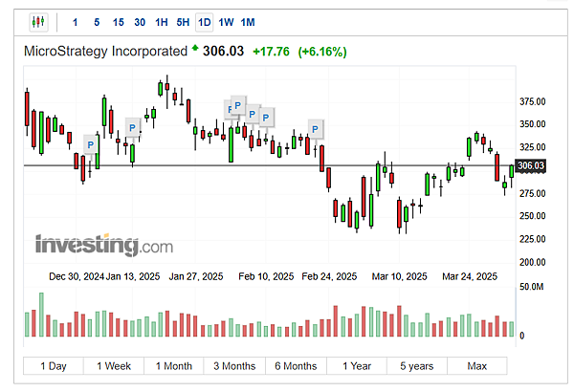Switch to the 1H interval
This screenshot has height=392, width=574.
click(162, 23)
